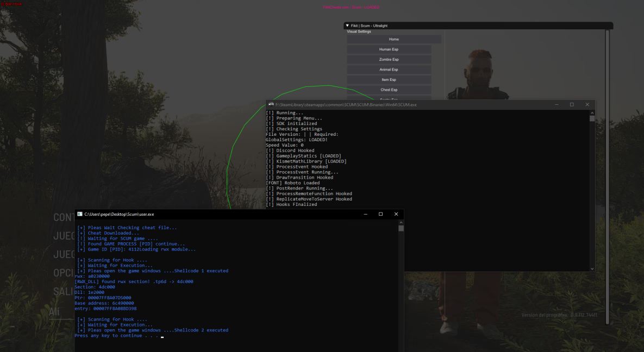Close the SCUM.exe console window
This screenshot has width=644, height=352.
[x=587, y=104]
